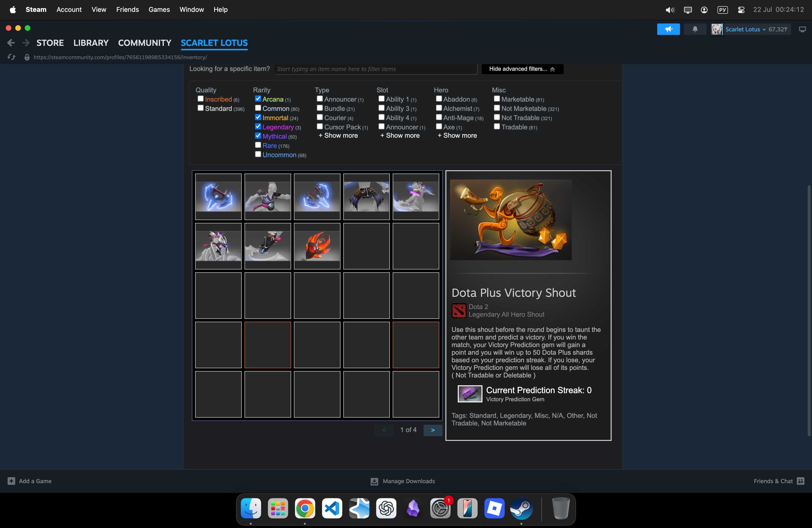Image resolution: width=812 pixels, height=528 pixels.
Task: Go to the COMMUNITY tab
Action: (x=145, y=43)
